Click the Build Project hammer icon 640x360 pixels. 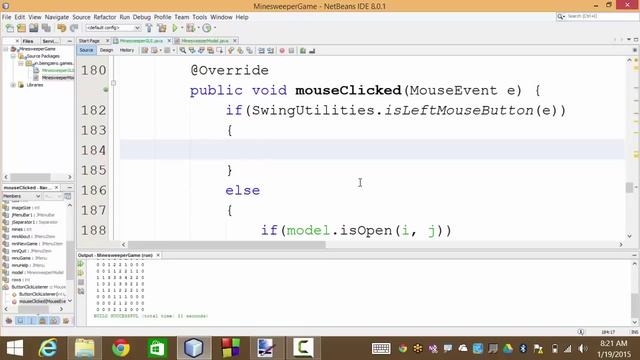(149, 28)
